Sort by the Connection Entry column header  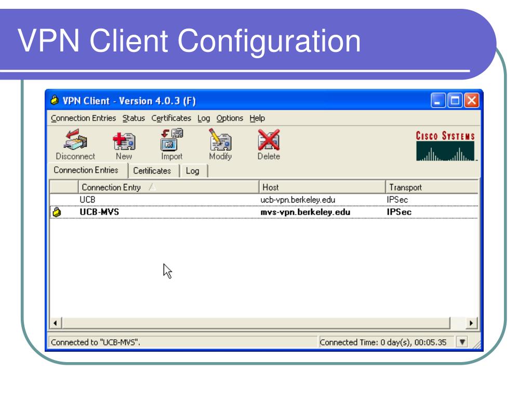pos(169,187)
